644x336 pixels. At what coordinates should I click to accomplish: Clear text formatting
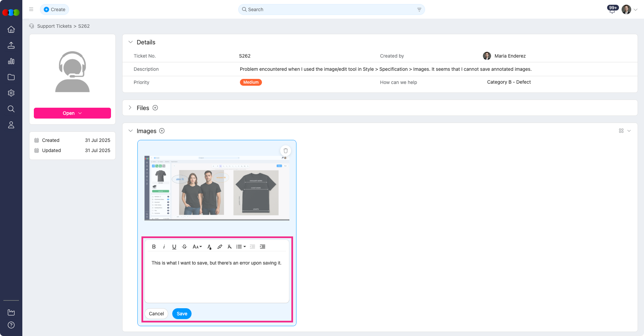[229, 247]
